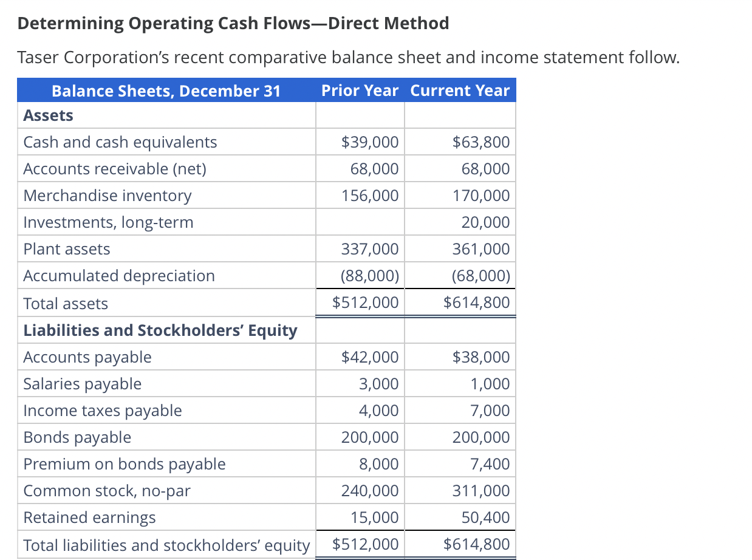Image resolution: width=752 pixels, height=560 pixels.
Task: Click the Assets section row
Action: (47, 115)
